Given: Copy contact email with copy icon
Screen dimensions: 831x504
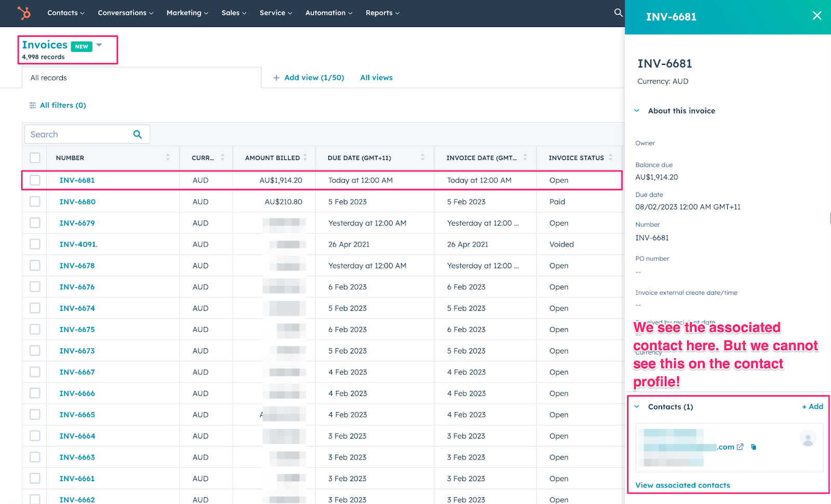Looking at the screenshot, I should 754,447.
